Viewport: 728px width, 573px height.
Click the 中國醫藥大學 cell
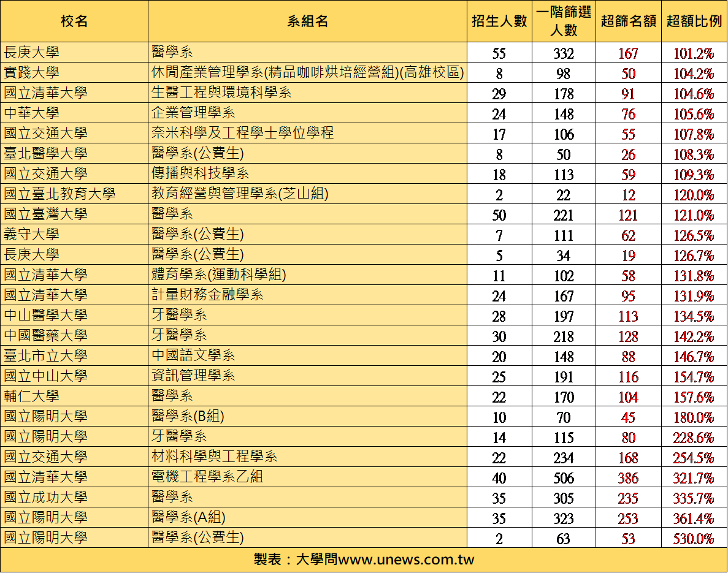tap(74, 335)
